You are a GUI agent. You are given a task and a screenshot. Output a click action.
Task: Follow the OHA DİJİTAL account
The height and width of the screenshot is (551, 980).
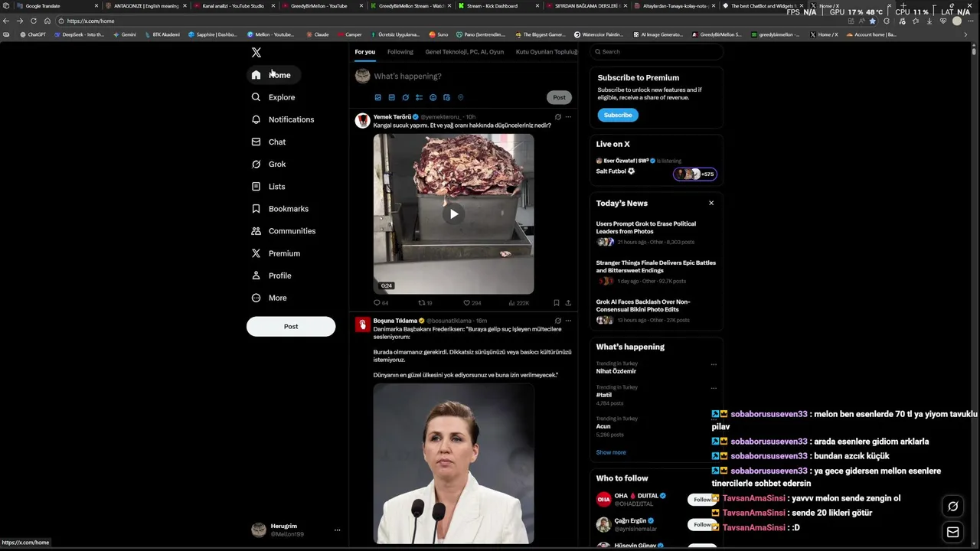(702, 500)
